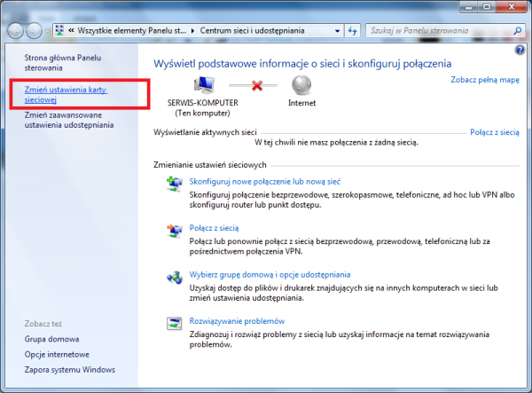532x393 pixels.
Task: Open Help via the blue question mark icon
Action: pyautogui.click(x=520, y=51)
